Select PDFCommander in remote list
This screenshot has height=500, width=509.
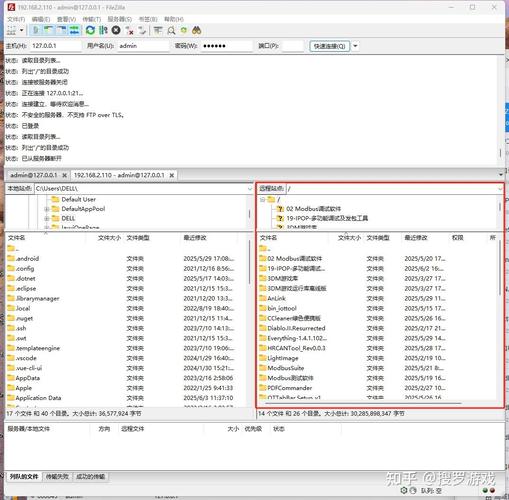[x=290, y=388]
